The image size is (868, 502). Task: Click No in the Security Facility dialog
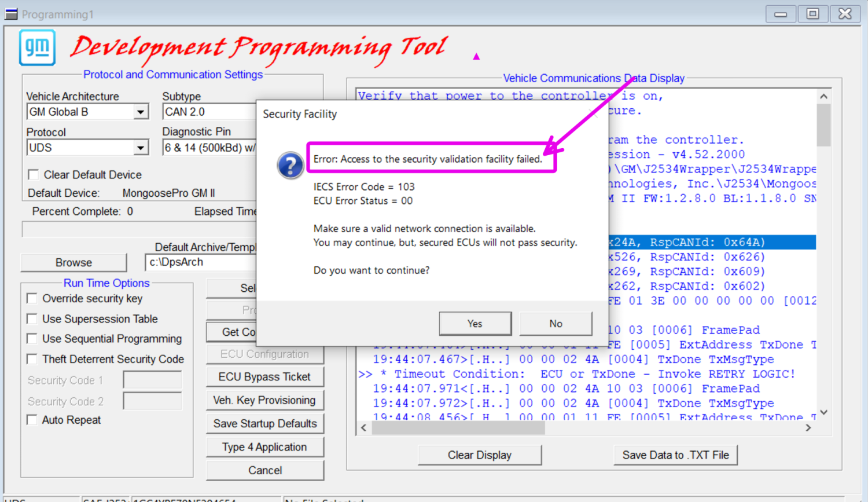pos(556,324)
